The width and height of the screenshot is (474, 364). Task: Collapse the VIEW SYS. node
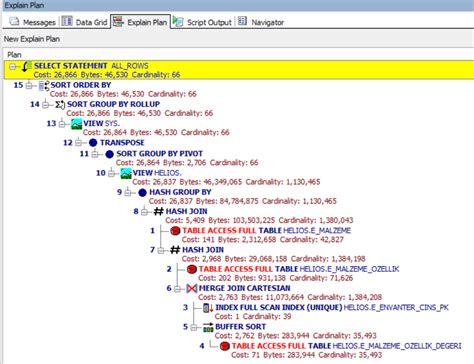(x=62, y=124)
